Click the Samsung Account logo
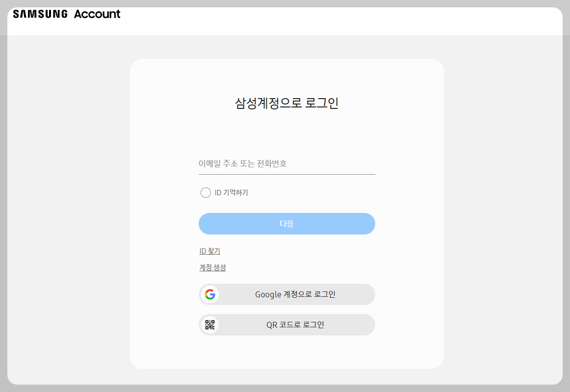Screen dimensions: 570x392 67,14
